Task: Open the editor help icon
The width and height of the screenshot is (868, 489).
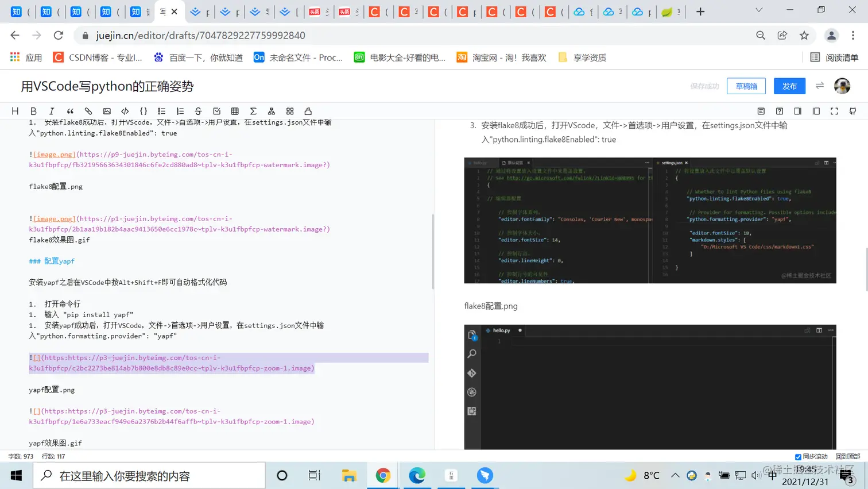Action: click(780, 111)
